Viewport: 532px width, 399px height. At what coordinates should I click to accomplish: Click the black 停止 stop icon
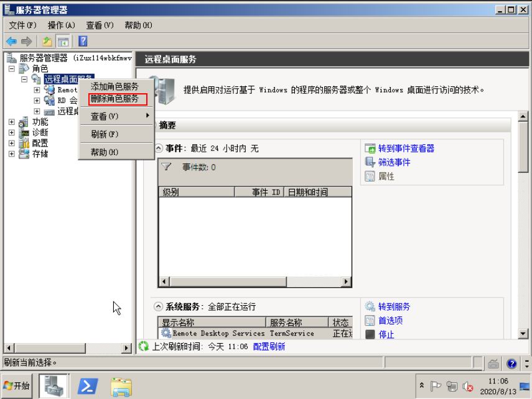click(x=370, y=334)
